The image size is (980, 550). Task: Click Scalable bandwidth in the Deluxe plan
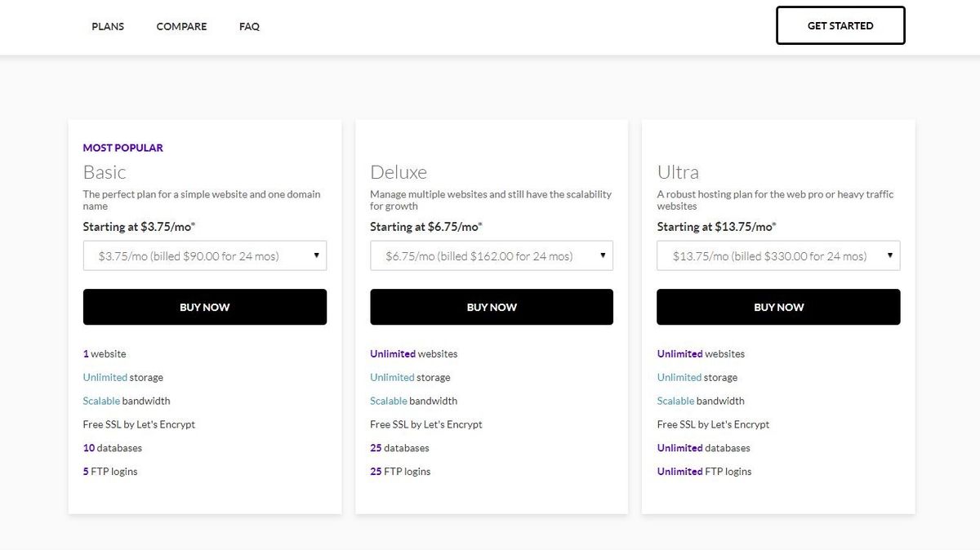pos(413,401)
